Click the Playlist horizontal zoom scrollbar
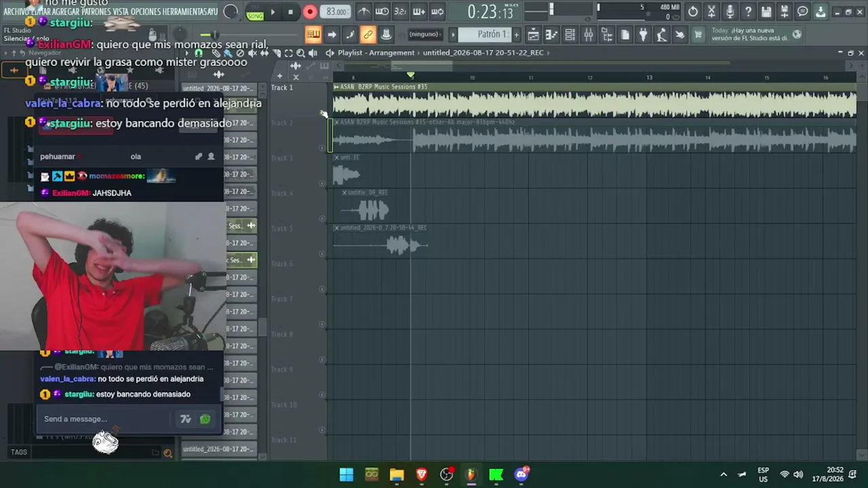This screenshot has width=868, height=488. (422, 66)
